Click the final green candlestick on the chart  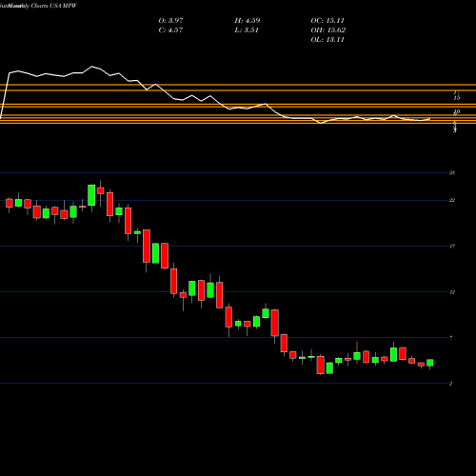tap(430, 363)
